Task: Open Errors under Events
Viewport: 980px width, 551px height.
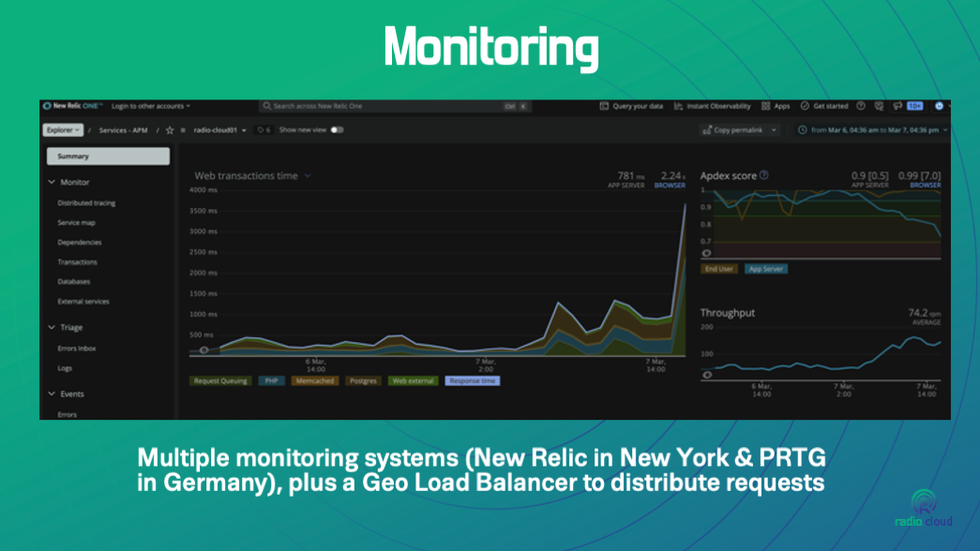Action: 67,415
